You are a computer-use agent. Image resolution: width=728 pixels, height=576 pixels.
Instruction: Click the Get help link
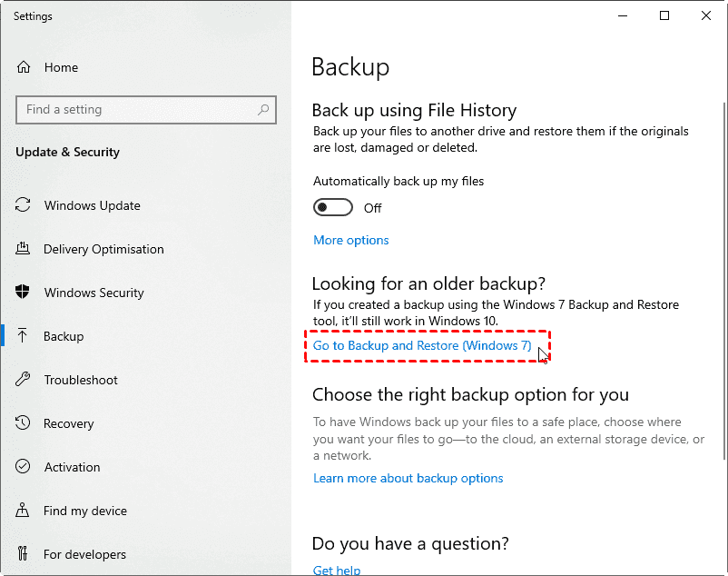tap(336, 570)
